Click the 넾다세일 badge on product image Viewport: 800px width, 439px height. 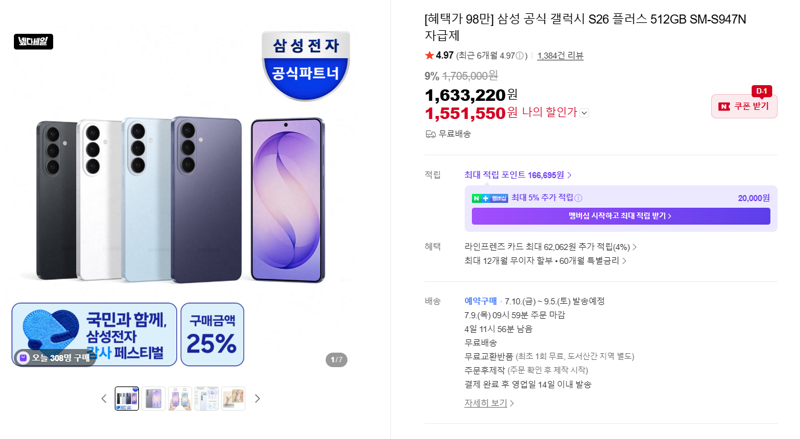click(33, 41)
